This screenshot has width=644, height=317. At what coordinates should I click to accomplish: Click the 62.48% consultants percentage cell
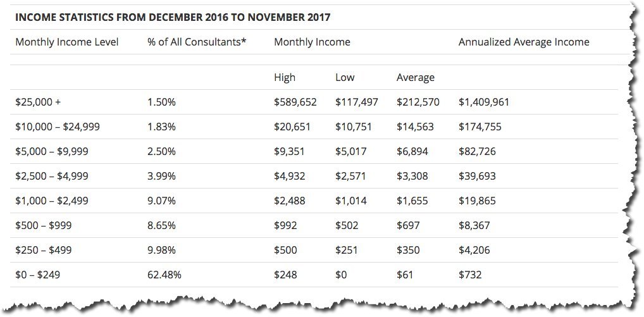tap(164, 275)
